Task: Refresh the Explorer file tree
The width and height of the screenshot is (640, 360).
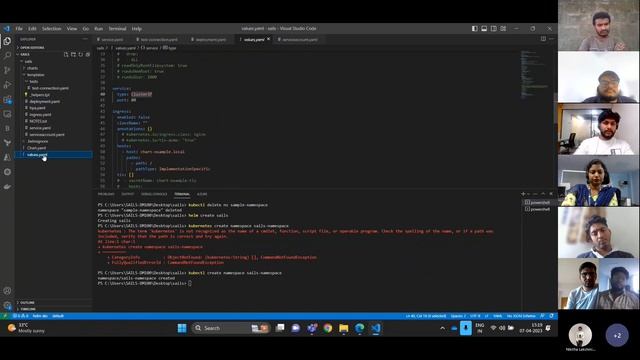Action: pyautogui.click(x=80, y=54)
